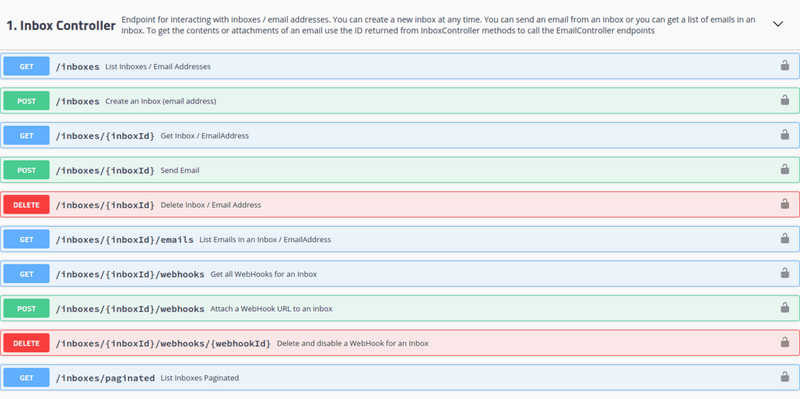800x399 pixels.
Task: Click 'Create an Inbox (email address)' description
Action: (x=161, y=102)
